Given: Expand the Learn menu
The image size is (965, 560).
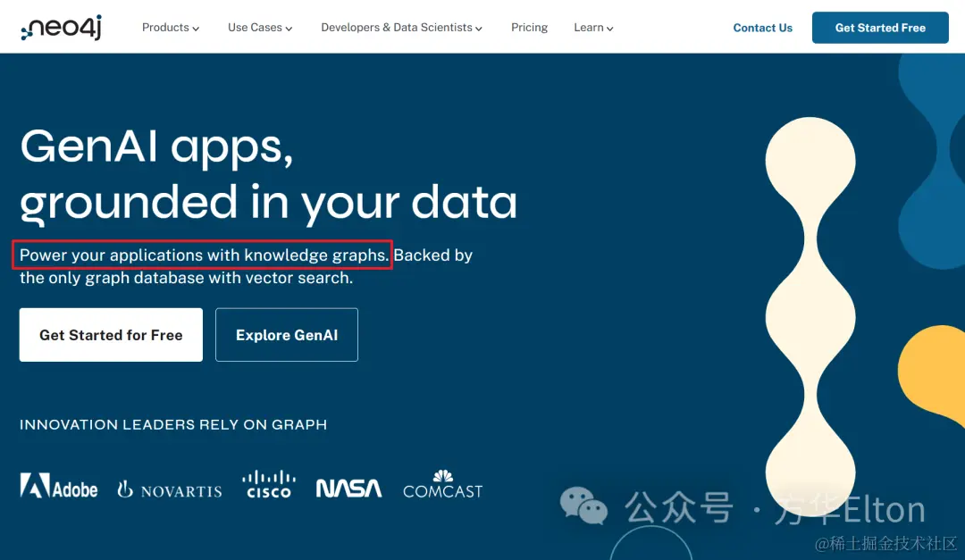Looking at the screenshot, I should tap(593, 28).
